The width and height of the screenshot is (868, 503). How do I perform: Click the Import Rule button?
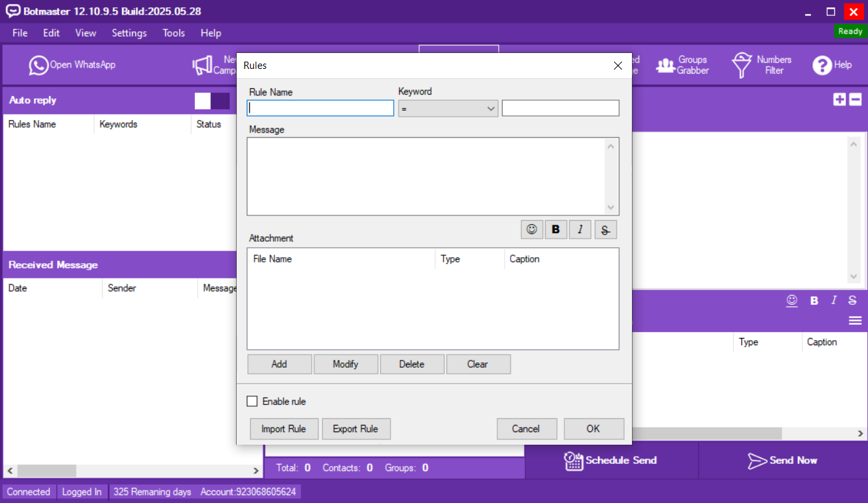(284, 429)
